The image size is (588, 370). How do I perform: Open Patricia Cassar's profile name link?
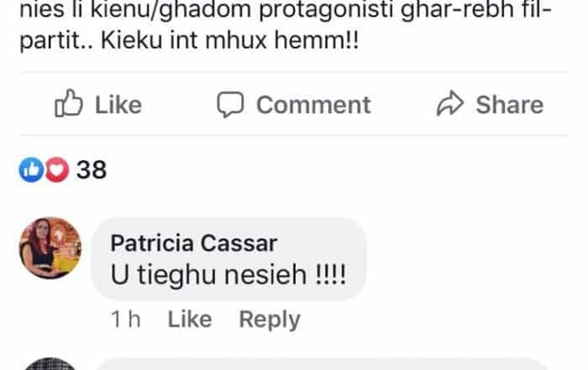click(x=193, y=243)
